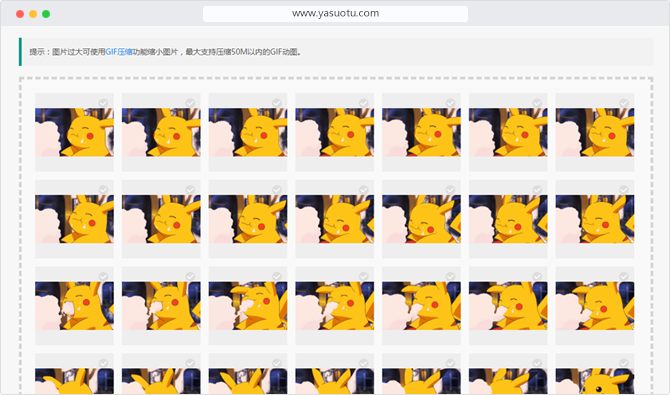Toggle checkmark on first frame in third row
The width and height of the screenshot is (670, 395).
[x=103, y=277]
